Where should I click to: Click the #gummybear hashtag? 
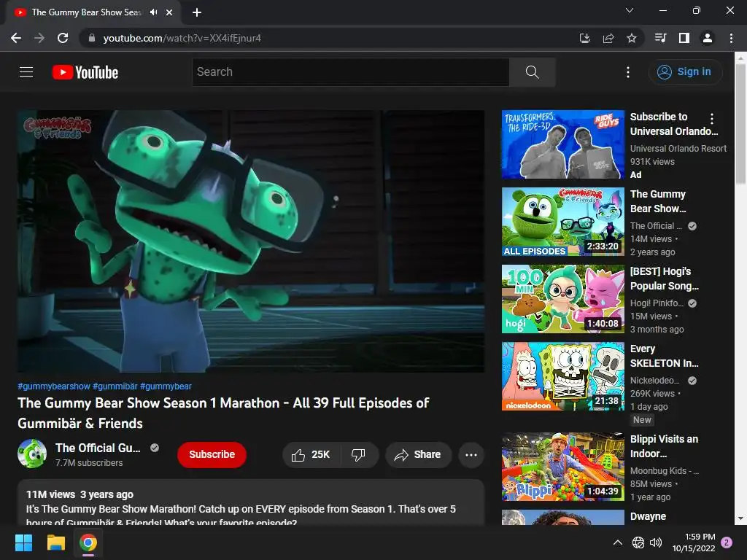[x=166, y=386]
